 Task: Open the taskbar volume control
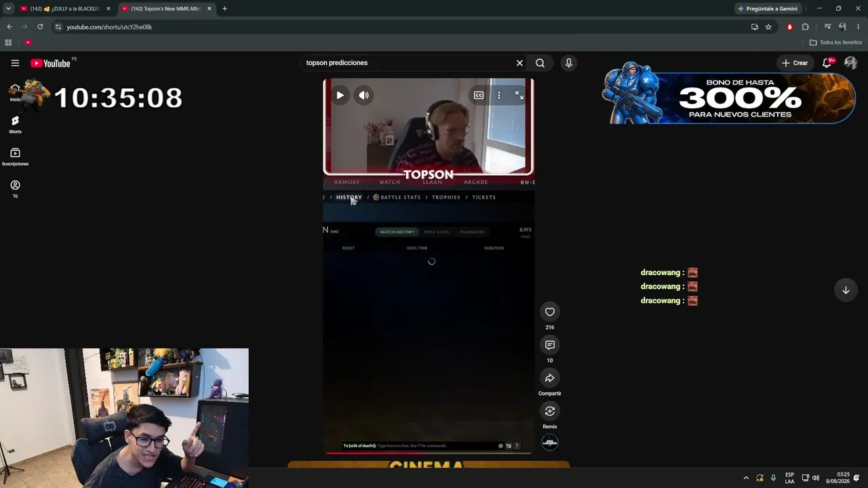816,478
